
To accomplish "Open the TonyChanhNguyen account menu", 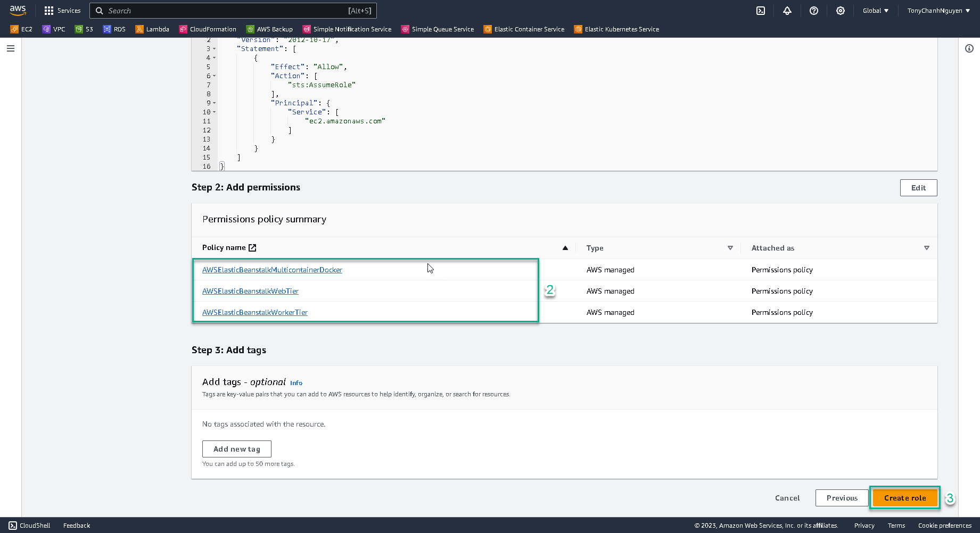I will coord(938,11).
